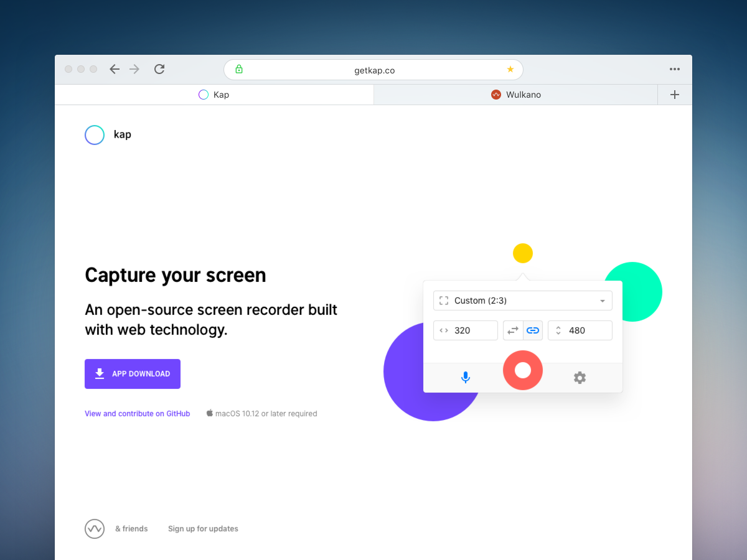Switch to the Kap tab
Image resolution: width=747 pixels, height=560 pixels.
(214, 95)
